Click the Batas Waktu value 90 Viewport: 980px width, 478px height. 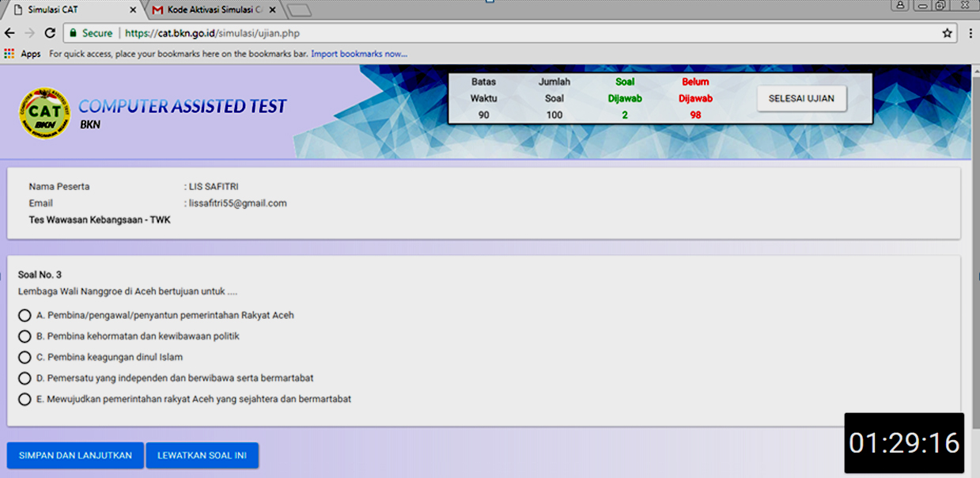[483, 116]
